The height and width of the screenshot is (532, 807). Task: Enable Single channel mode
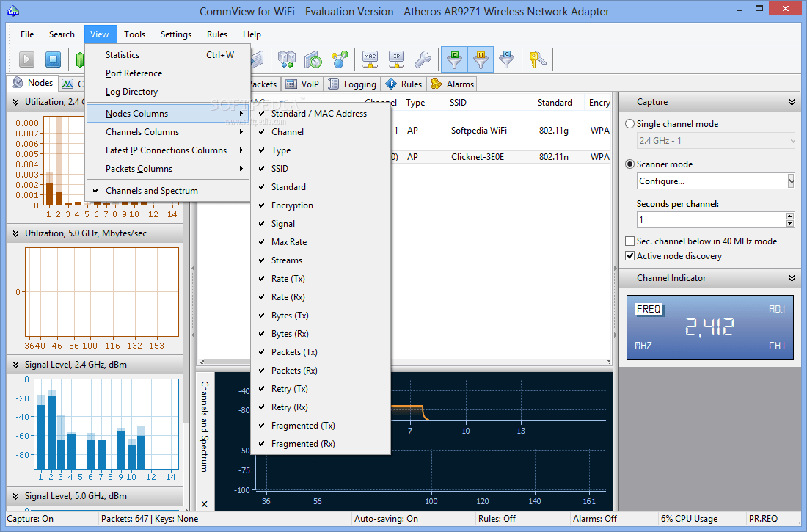point(629,123)
